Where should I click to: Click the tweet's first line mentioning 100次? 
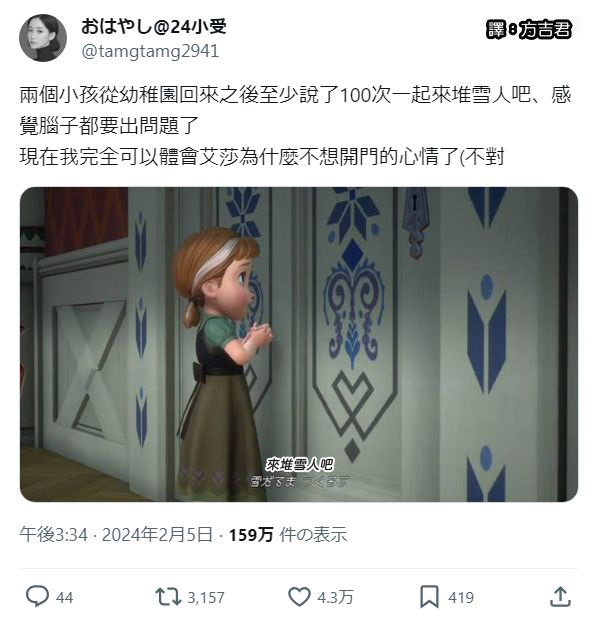coord(295,95)
